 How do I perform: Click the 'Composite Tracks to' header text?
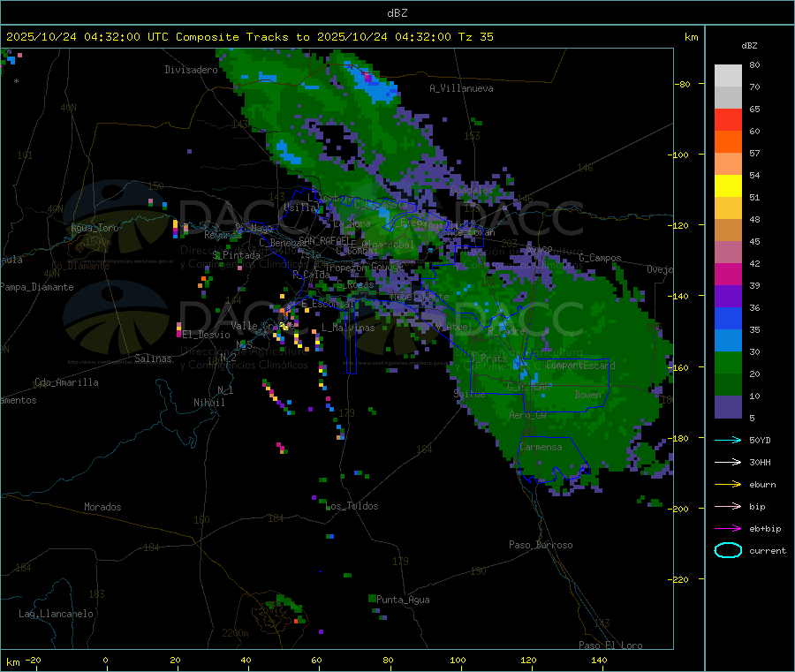(x=243, y=37)
